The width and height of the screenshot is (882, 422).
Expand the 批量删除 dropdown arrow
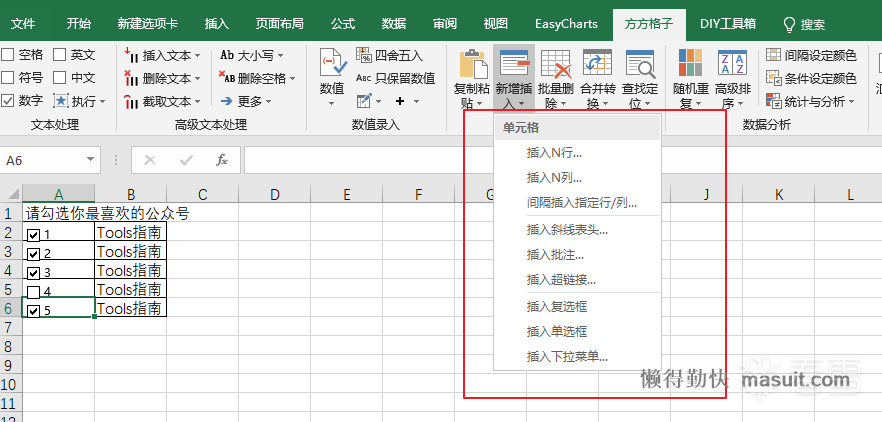564,104
